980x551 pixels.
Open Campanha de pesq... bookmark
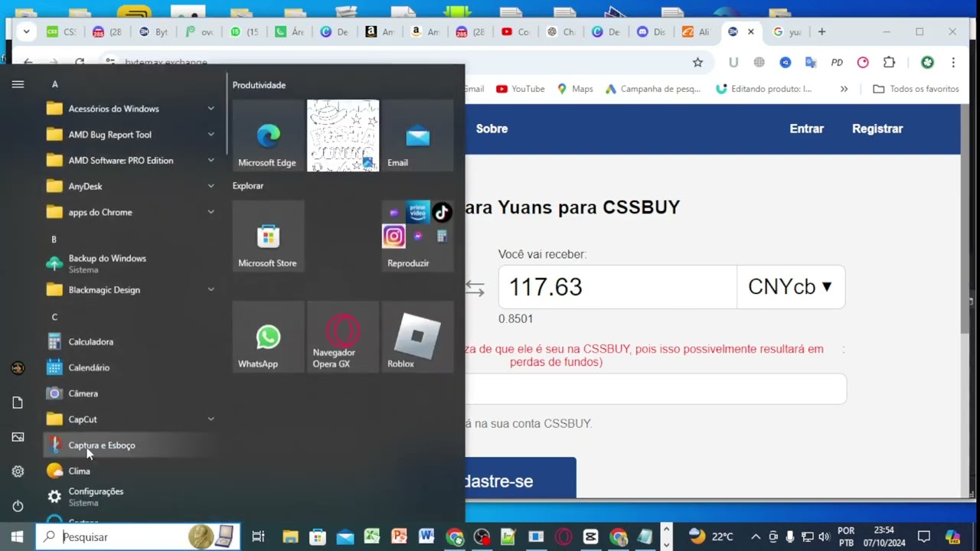pyautogui.click(x=653, y=89)
